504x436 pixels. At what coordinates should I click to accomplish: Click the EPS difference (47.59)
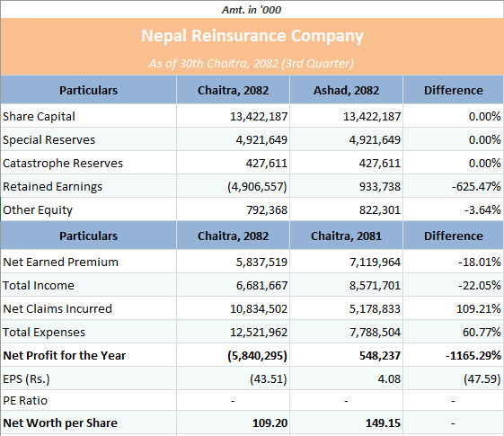[482, 379]
